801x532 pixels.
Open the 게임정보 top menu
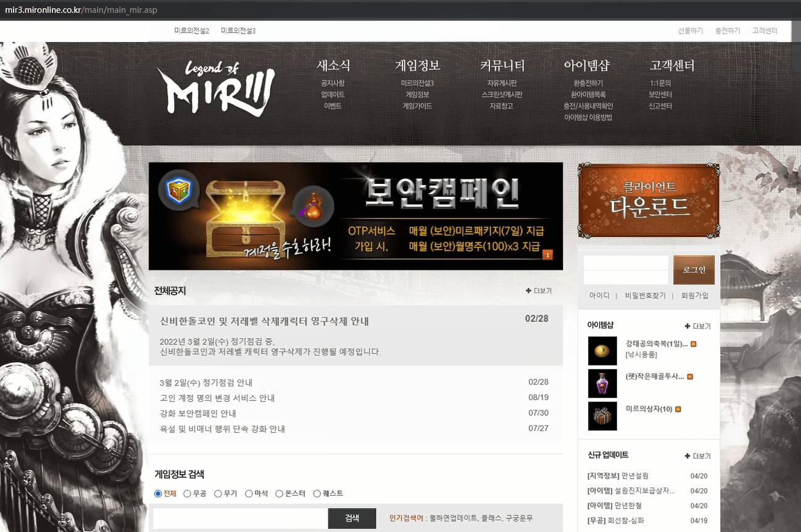(417, 65)
